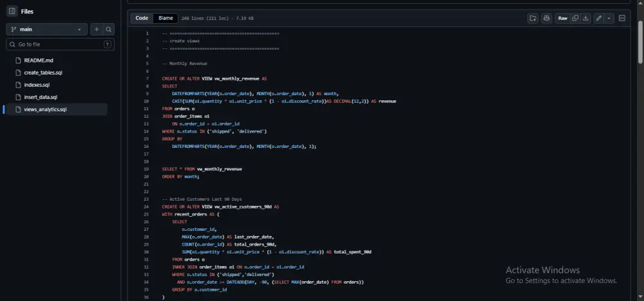This screenshot has height=301, width=644.
Task: Click the vertical page scrollbar
Action: point(640,41)
